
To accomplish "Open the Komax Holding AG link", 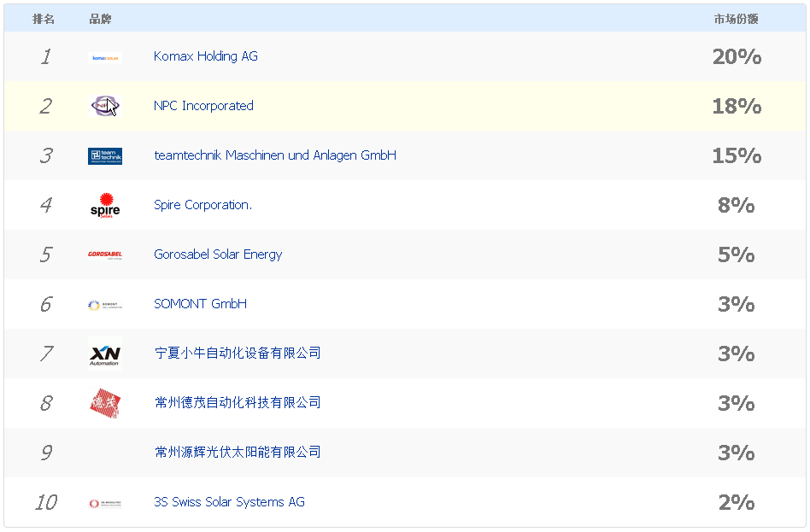I will (x=205, y=56).
